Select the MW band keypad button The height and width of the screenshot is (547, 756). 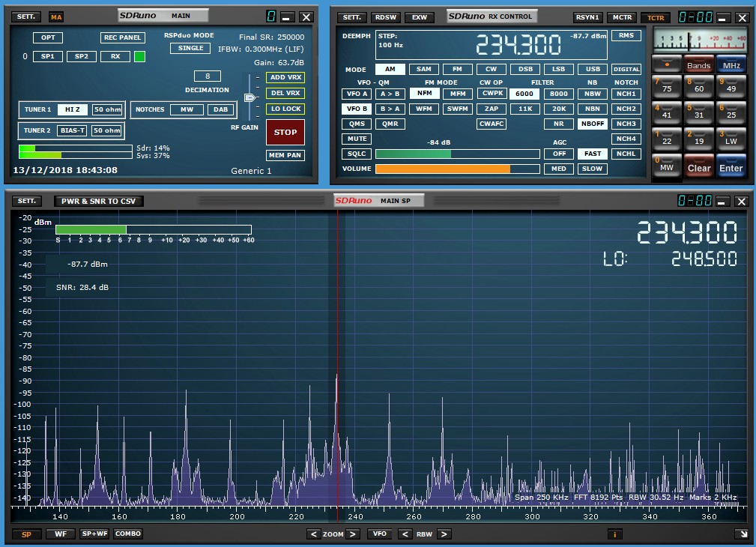[666, 166]
